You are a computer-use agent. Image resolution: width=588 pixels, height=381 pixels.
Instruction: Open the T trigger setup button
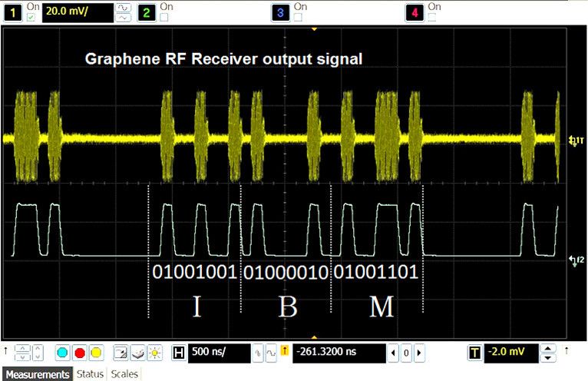click(474, 353)
